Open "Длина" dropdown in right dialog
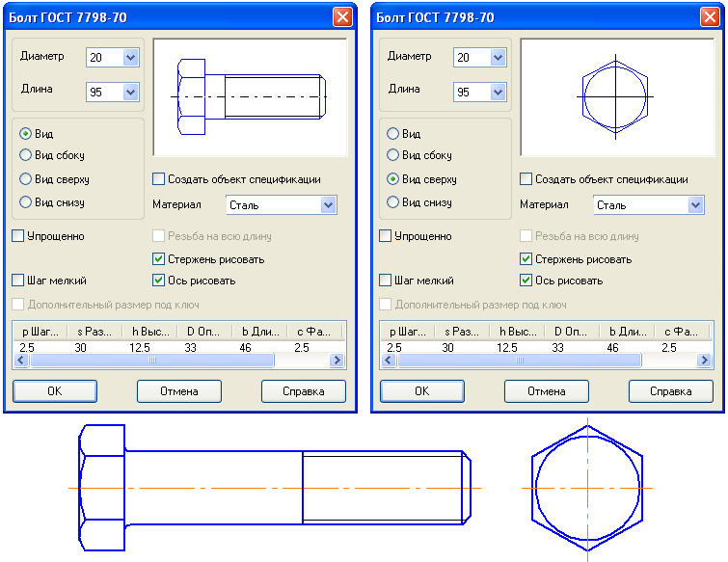 [499, 92]
